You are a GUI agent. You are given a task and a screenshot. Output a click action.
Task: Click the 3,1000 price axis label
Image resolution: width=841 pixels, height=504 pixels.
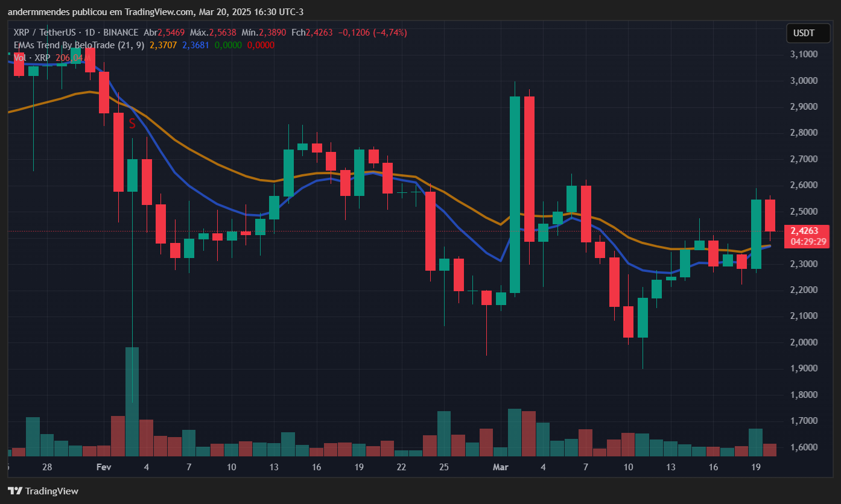(804, 54)
